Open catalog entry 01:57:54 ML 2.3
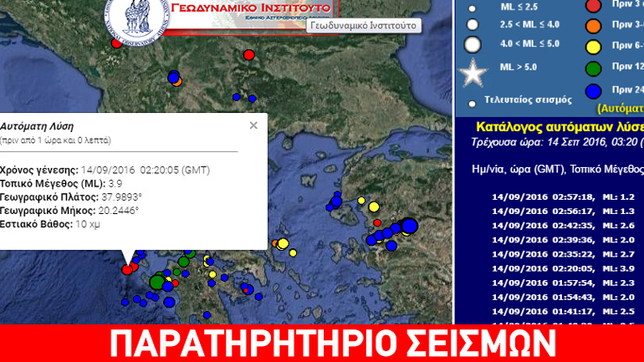 point(563,283)
